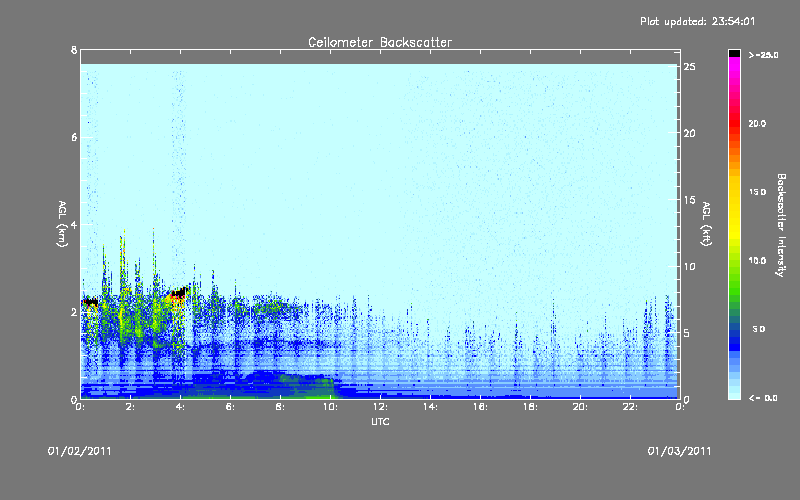The width and height of the screenshot is (800, 500).
Task: Click the black cloud base patch near 4 UTC
Action: (x=180, y=292)
